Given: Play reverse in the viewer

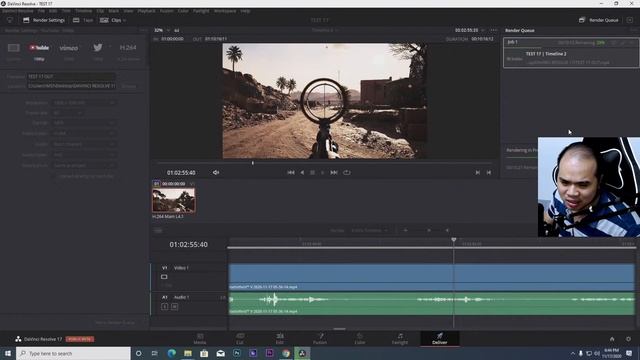Looking at the screenshot, I should click(x=302, y=173).
